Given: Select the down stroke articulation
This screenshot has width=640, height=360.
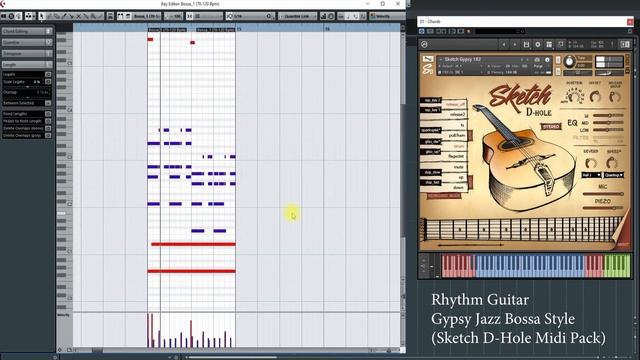Looking at the screenshot, I should [x=458, y=187].
